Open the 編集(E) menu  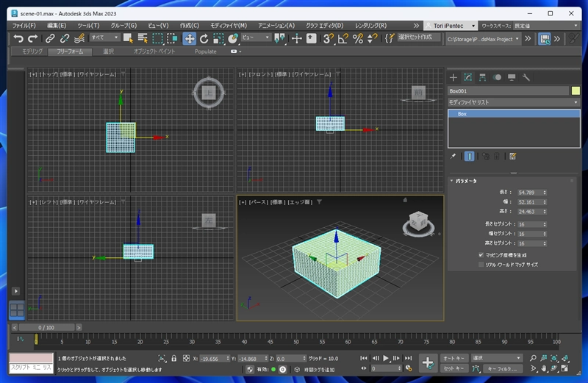[x=57, y=26]
